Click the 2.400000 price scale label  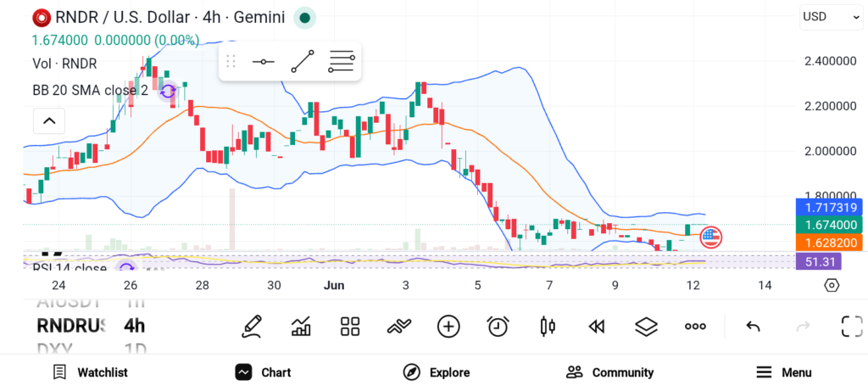pyautogui.click(x=831, y=60)
